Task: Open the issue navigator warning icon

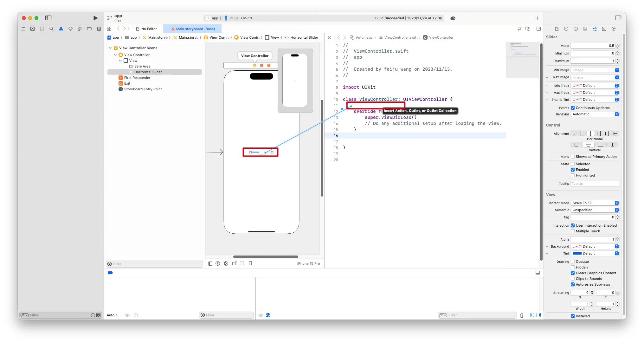Action: pos(61,29)
